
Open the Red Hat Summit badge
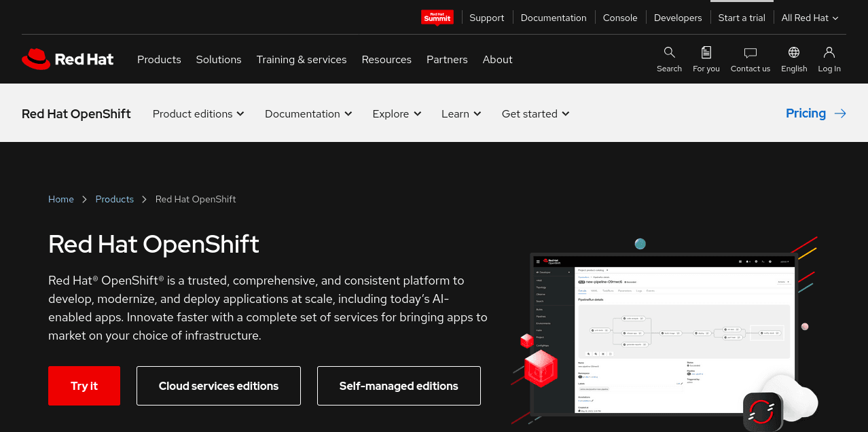point(437,18)
